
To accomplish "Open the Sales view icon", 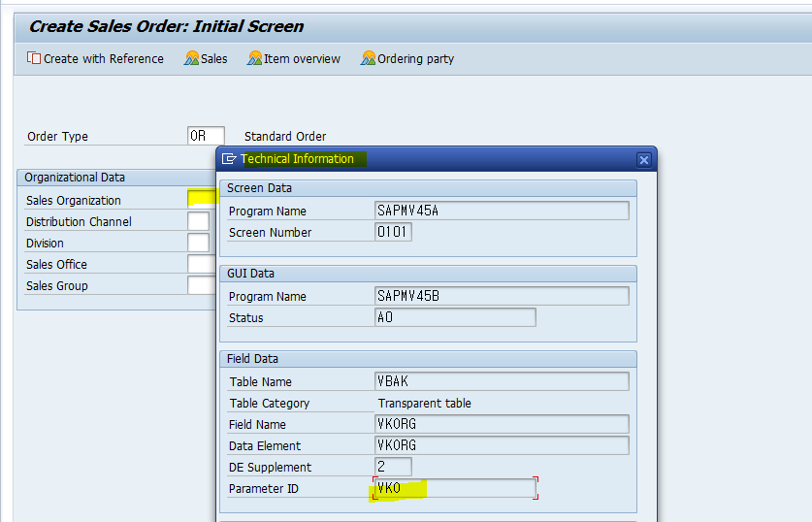I will [x=192, y=58].
